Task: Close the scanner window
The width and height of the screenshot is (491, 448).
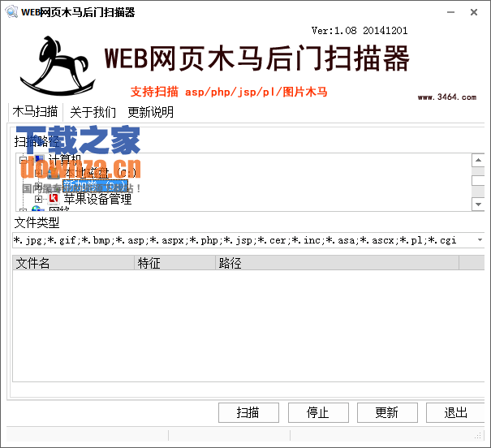Action: 474,12
